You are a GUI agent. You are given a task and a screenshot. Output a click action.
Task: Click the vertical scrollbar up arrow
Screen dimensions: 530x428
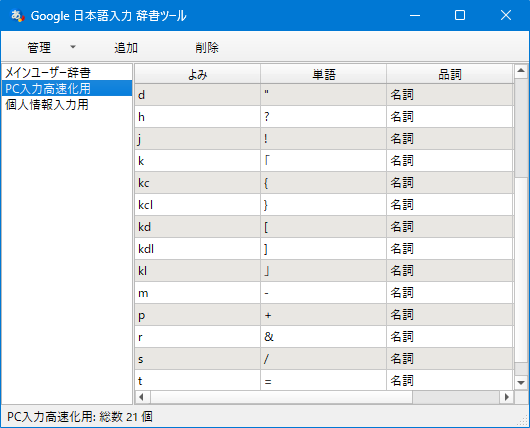coord(521,71)
